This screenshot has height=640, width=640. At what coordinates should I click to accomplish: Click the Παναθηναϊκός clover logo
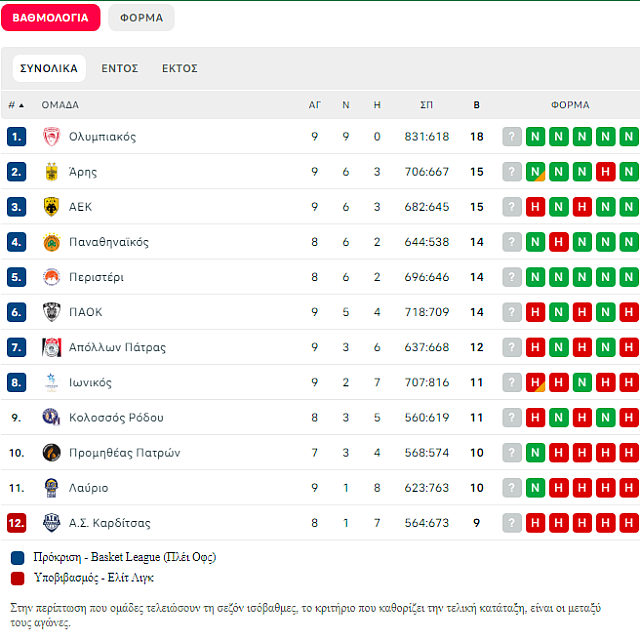pyautogui.click(x=52, y=242)
